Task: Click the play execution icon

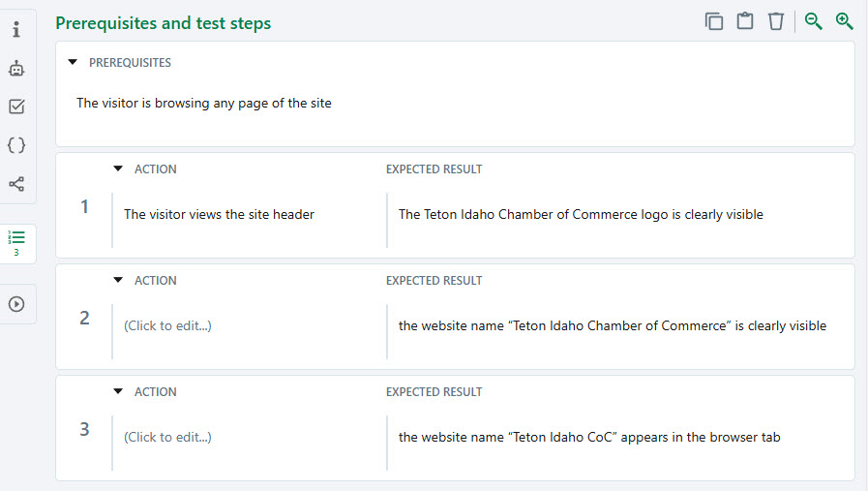Action: pos(16,304)
